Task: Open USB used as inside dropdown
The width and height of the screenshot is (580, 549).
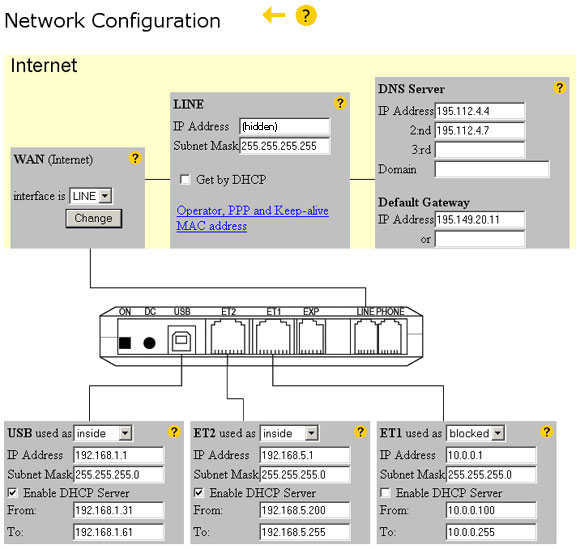Action: [x=103, y=433]
